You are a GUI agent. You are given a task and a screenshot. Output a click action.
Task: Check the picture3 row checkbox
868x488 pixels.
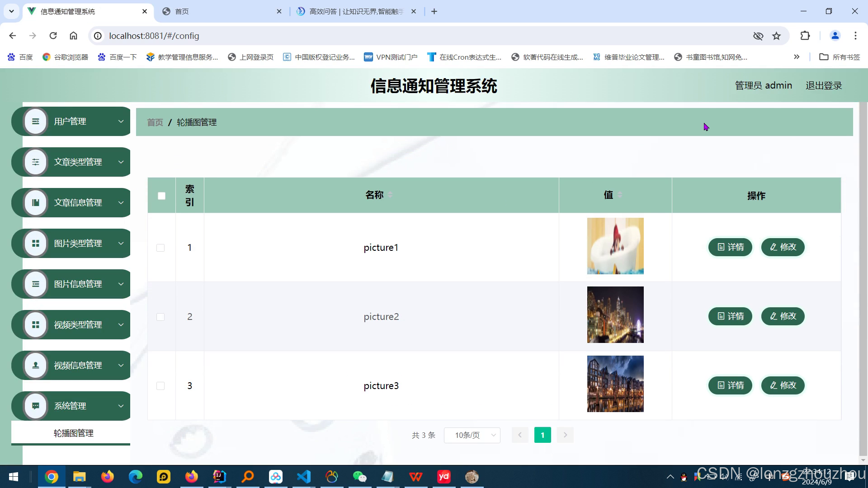tap(160, 386)
